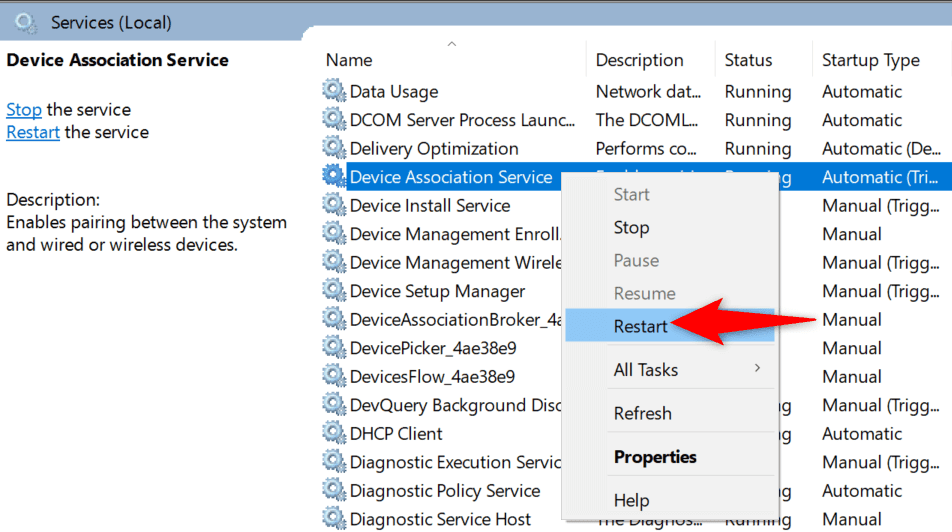Click the gear icon beside Data Usage

coord(334,91)
